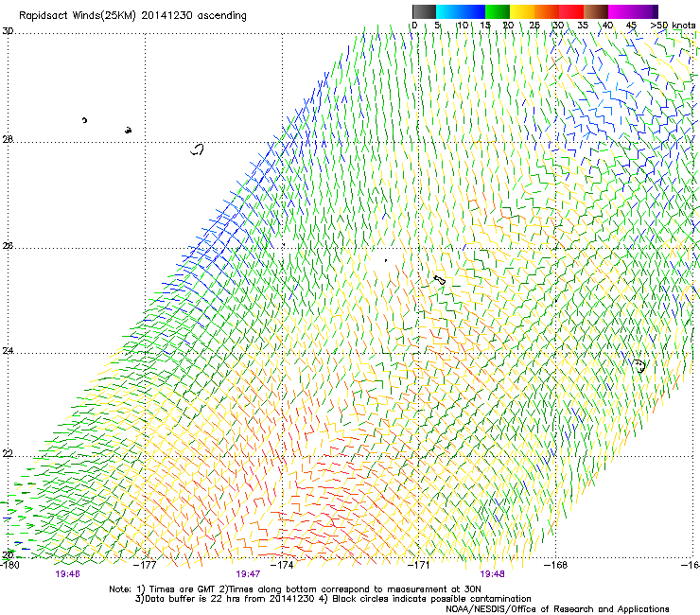Click the '35' legend scale label
700x615 pixels.
pyautogui.click(x=583, y=26)
